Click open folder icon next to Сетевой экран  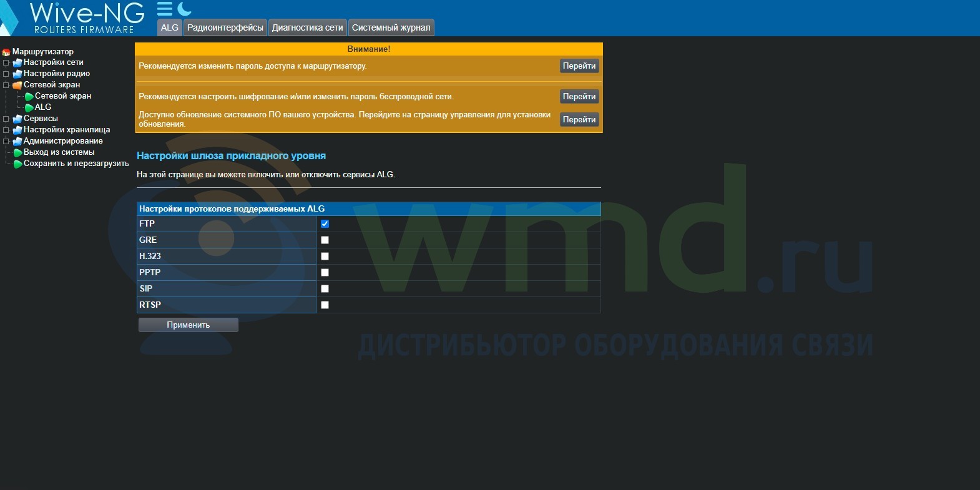[17, 85]
